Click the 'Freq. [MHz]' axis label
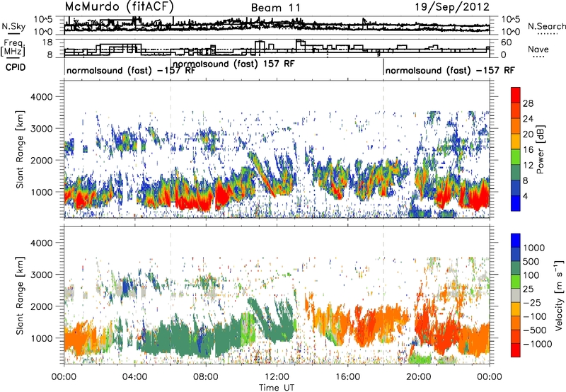This screenshot has height=392, width=566. click(13, 48)
